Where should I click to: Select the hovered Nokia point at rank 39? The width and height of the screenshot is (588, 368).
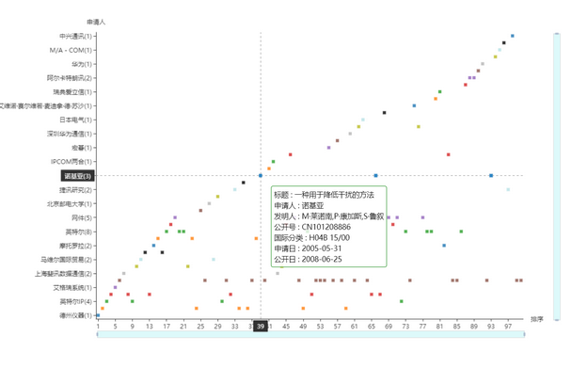click(261, 176)
